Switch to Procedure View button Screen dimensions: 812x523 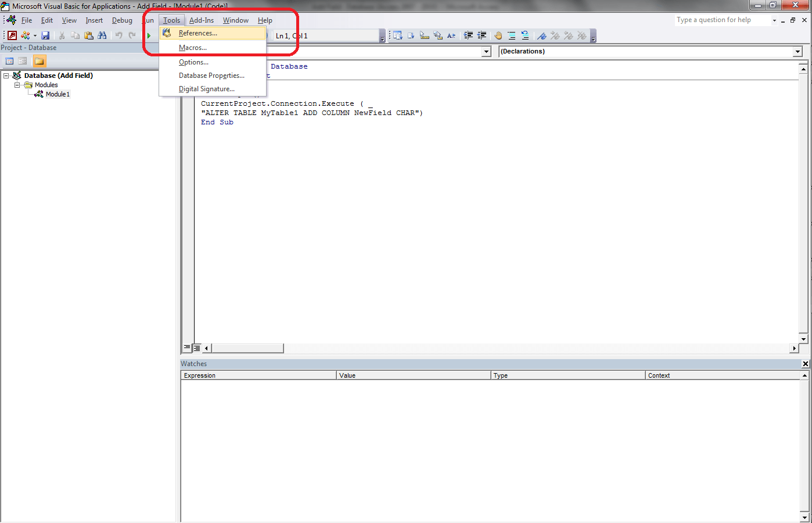coord(187,348)
